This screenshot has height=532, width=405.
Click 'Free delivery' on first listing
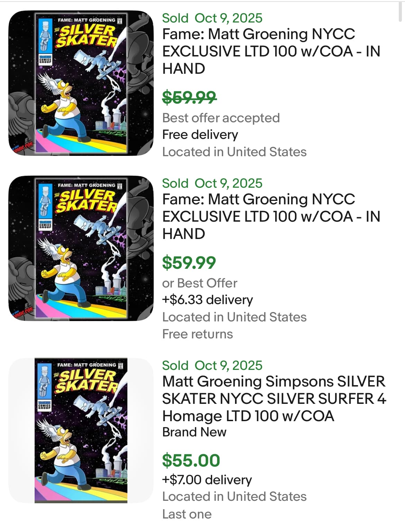point(200,134)
